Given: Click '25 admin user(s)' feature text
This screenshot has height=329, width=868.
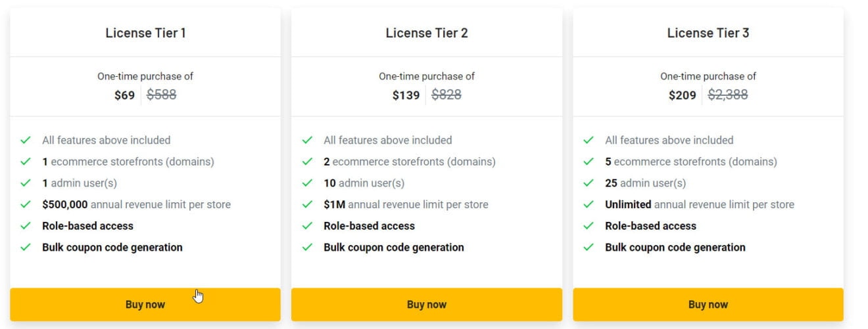Looking at the screenshot, I should [x=645, y=183].
